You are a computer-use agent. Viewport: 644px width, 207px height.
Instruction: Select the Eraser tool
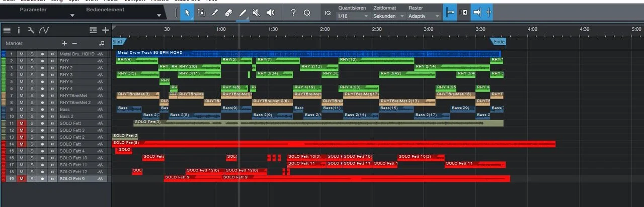pos(228,13)
